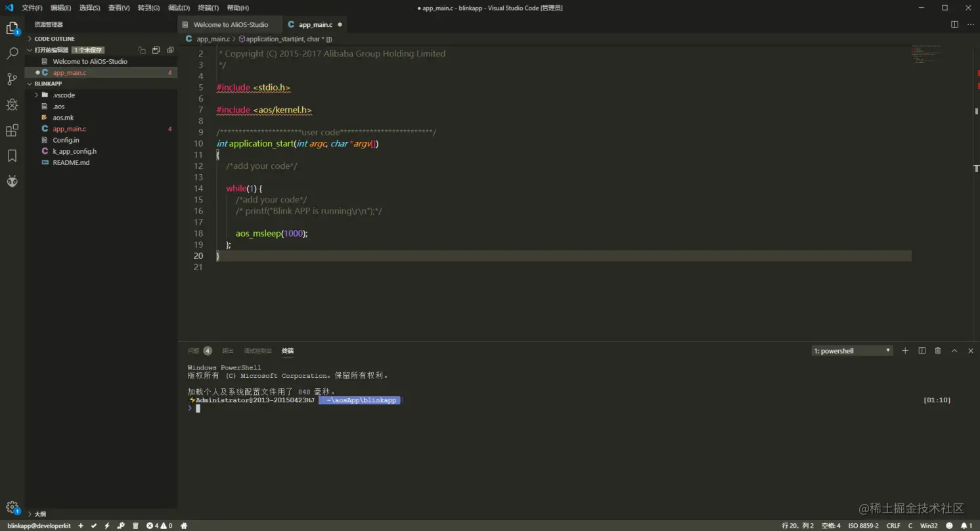
Task: Split the terminal panel
Action: click(x=922, y=351)
